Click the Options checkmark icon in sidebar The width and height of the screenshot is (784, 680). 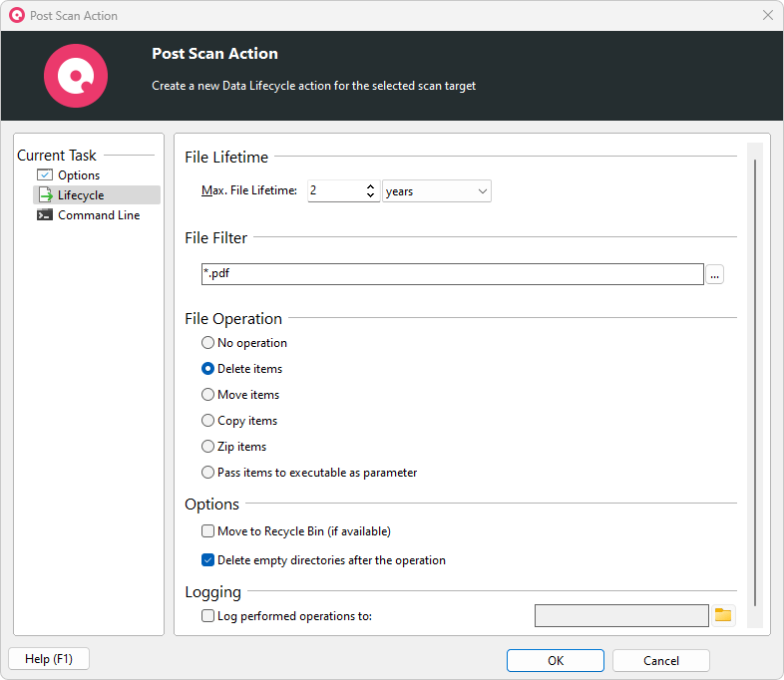click(45, 175)
